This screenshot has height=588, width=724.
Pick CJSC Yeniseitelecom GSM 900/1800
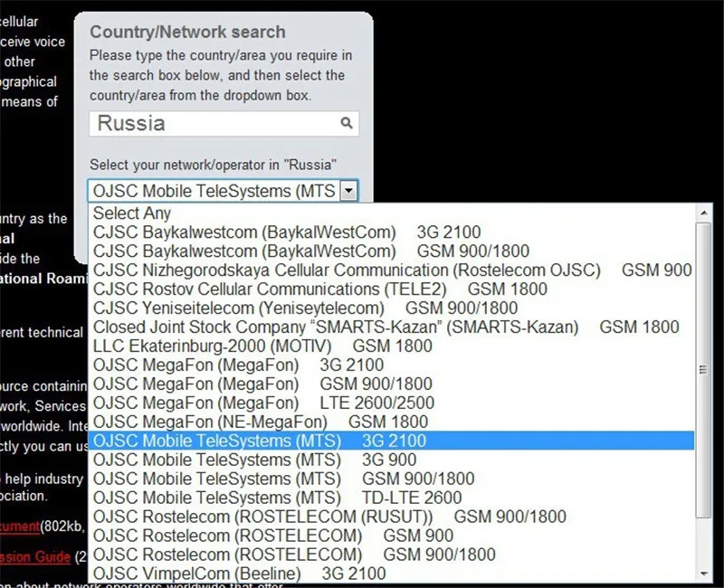[x=391, y=308]
